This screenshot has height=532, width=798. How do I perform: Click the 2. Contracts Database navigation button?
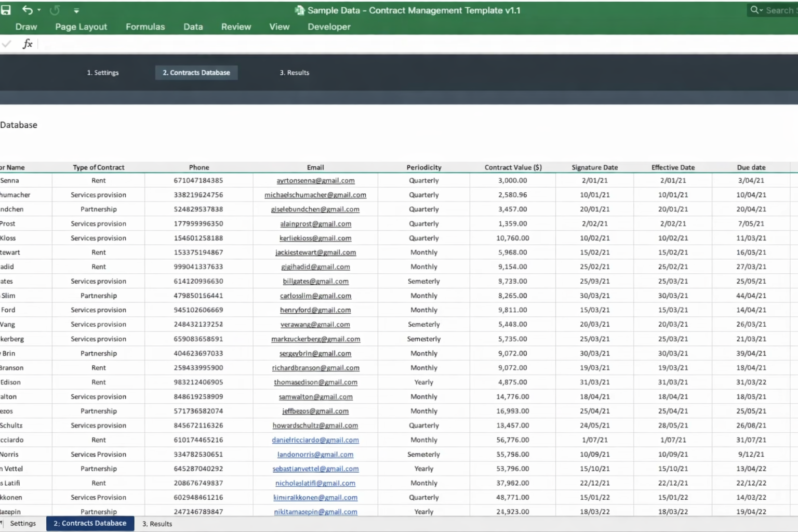coord(196,73)
